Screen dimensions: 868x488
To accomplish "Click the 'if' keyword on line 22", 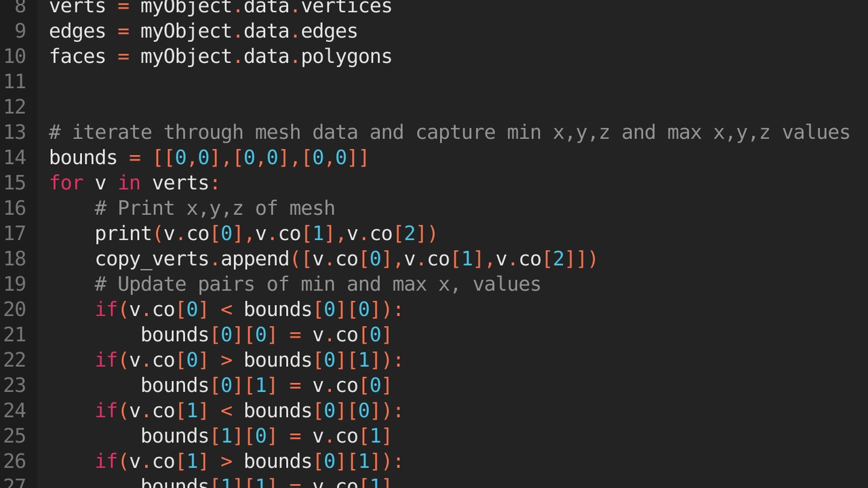I will point(106,360).
